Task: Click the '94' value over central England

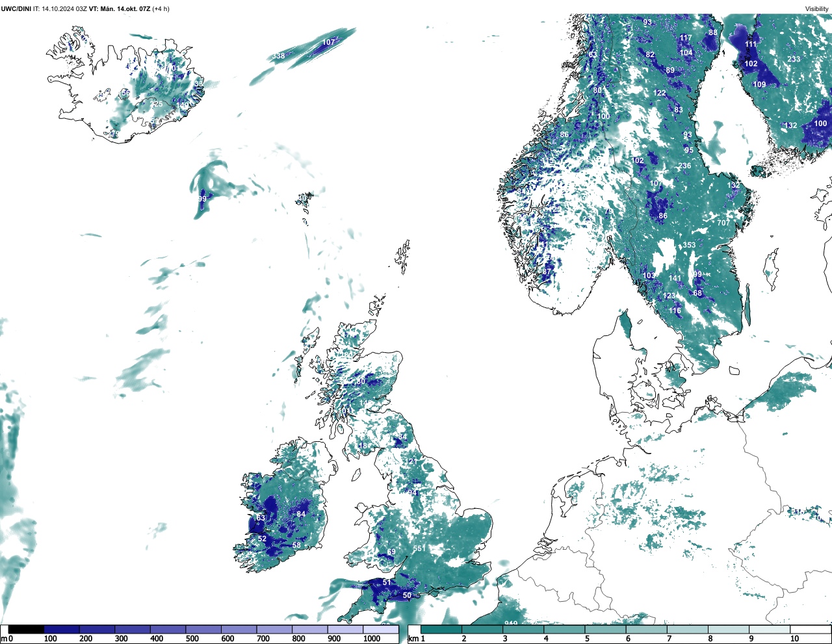Action: point(412,493)
